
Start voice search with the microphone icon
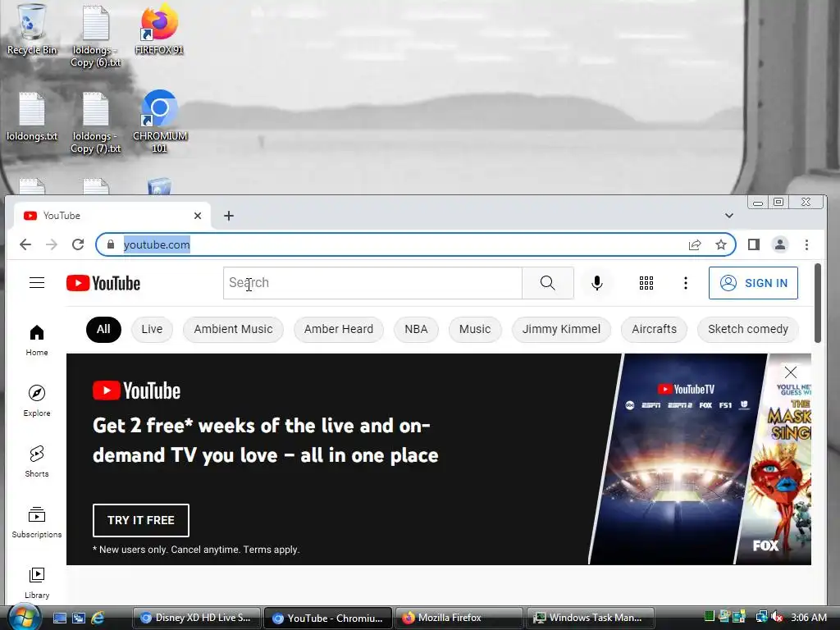click(x=597, y=283)
